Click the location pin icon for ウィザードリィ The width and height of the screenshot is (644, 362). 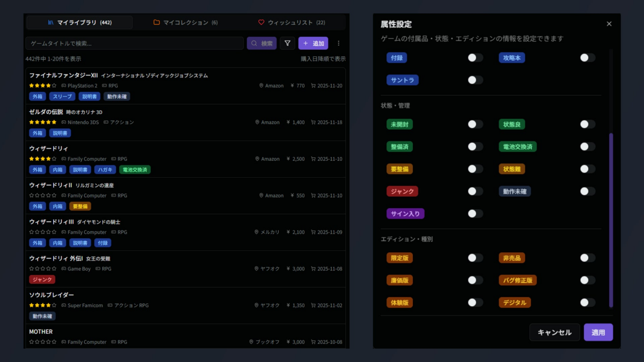pyautogui.click(x=257, y=159)
